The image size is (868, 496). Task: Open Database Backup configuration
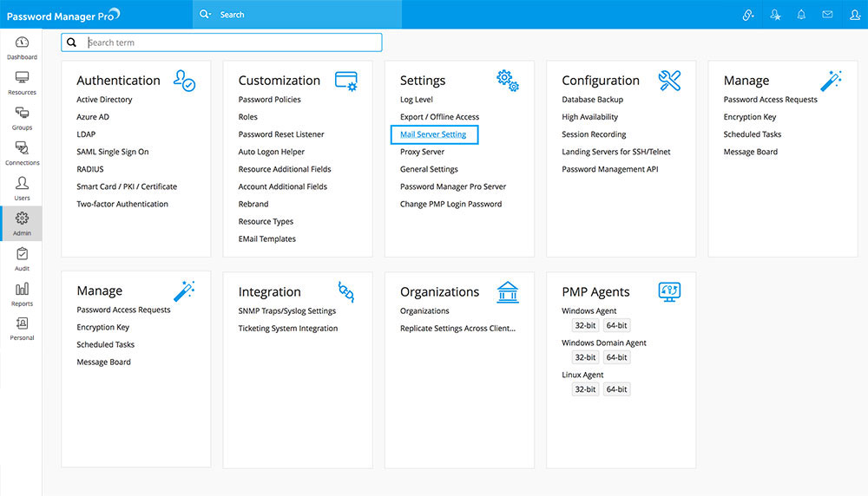coord(592,100)
